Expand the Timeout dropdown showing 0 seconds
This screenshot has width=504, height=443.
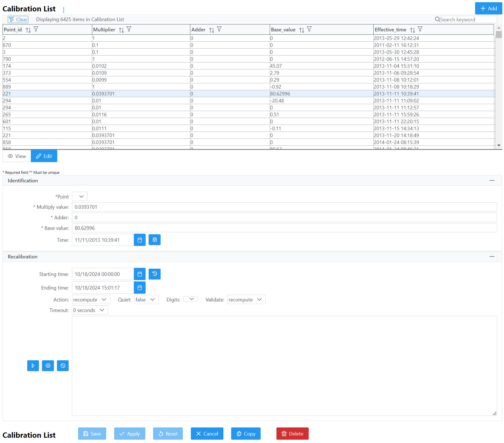coord(90,310)
